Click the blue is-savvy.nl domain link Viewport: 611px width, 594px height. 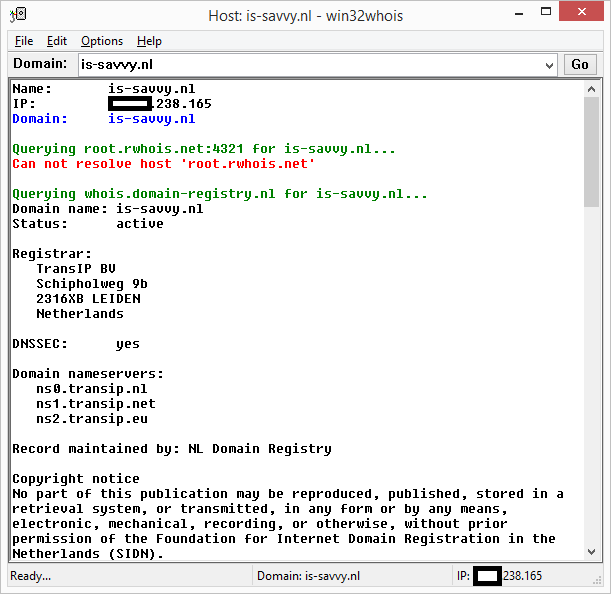152,118
